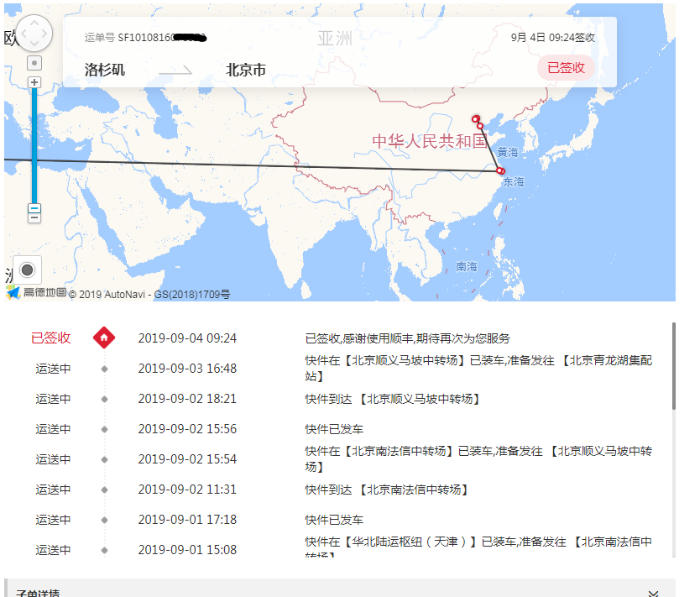Click the blue zoom level slider track
The image size is (700, 597).
(x=34, y=143)
